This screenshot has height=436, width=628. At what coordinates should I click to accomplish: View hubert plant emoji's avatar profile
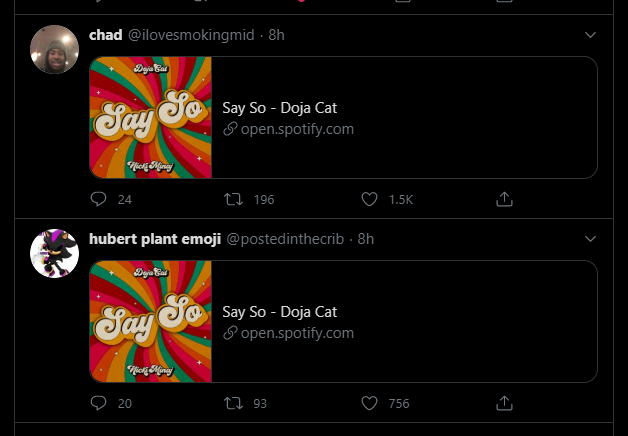click(55, 254)
